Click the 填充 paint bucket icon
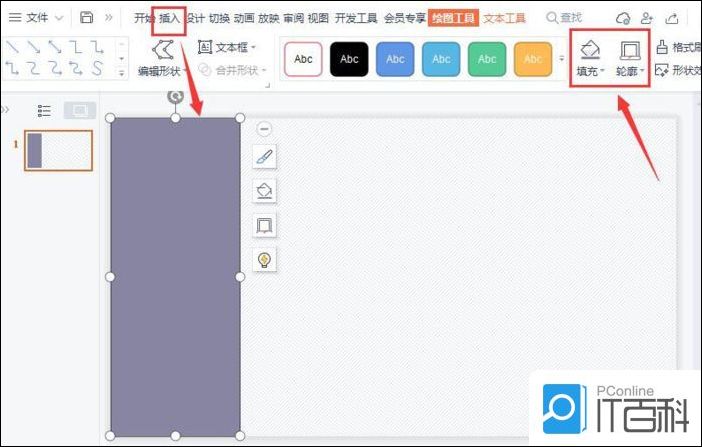The height and width of the screenshot is (447, 702). pyautogui.click(x=590, y=50)
